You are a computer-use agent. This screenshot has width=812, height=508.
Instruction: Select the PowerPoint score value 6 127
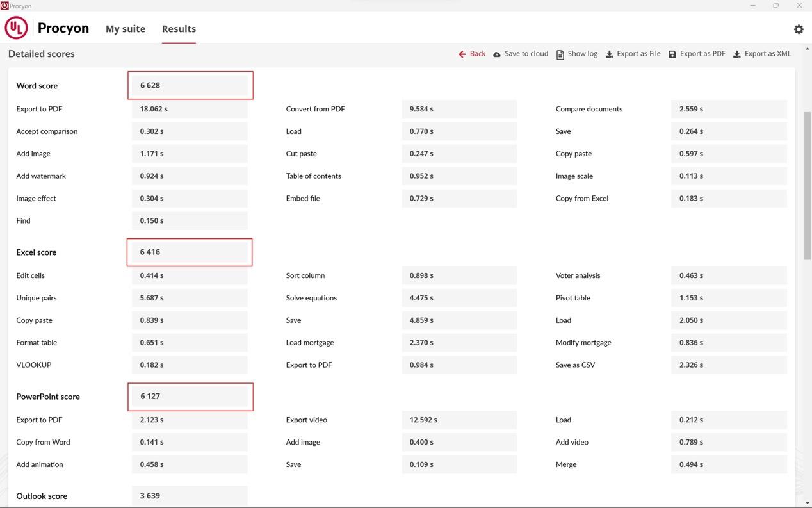click(190, 397)
